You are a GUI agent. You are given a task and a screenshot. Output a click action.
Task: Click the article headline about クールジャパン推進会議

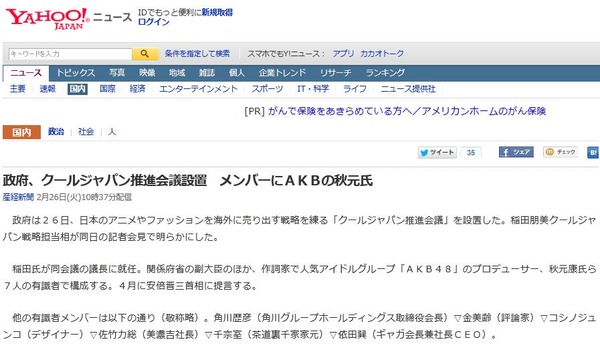188,180
